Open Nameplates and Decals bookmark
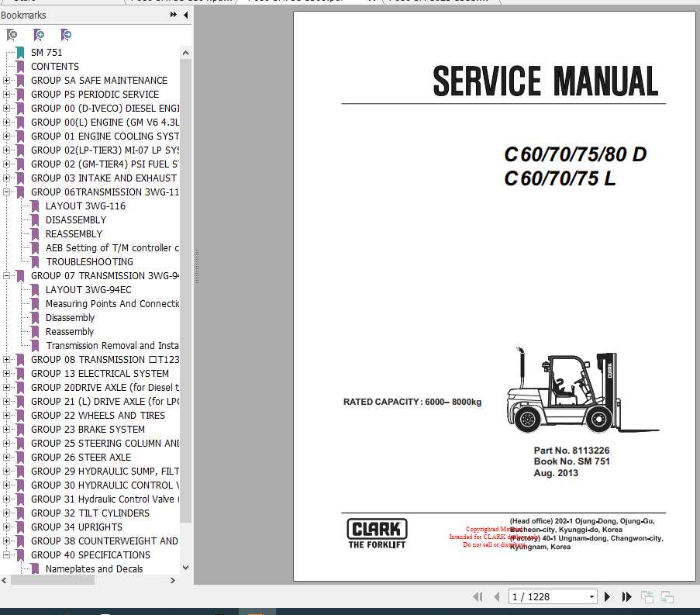The image size is (700, 615). click(95, 569)
